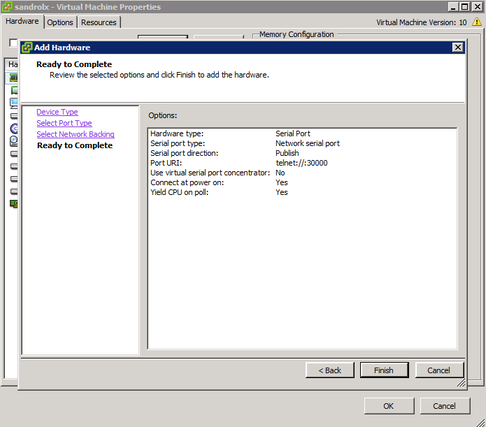Click Cancel in the Virtual Machine Properties window

(x=445, y=406)
